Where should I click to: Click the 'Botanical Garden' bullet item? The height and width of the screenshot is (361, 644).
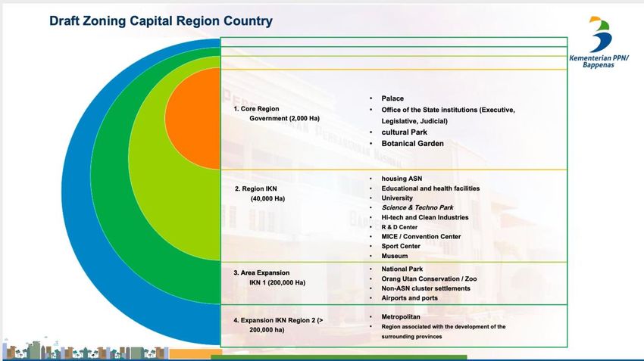[412, 144]
